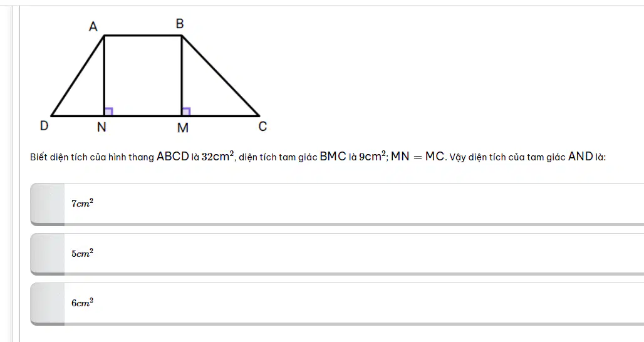This screenshot has height=342, width=644.
Task: Click the grey selector box beside 5cm²
Action: click(x=48, y=254)
